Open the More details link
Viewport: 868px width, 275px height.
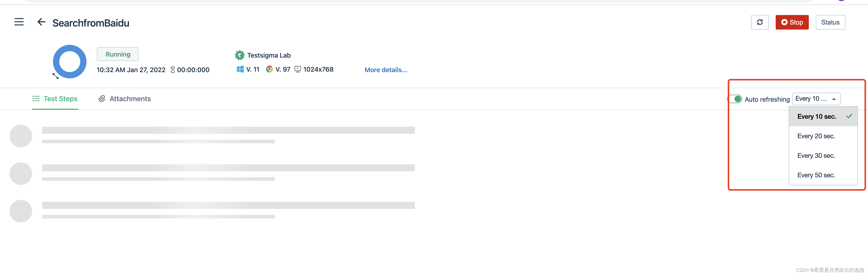(386, 70)
